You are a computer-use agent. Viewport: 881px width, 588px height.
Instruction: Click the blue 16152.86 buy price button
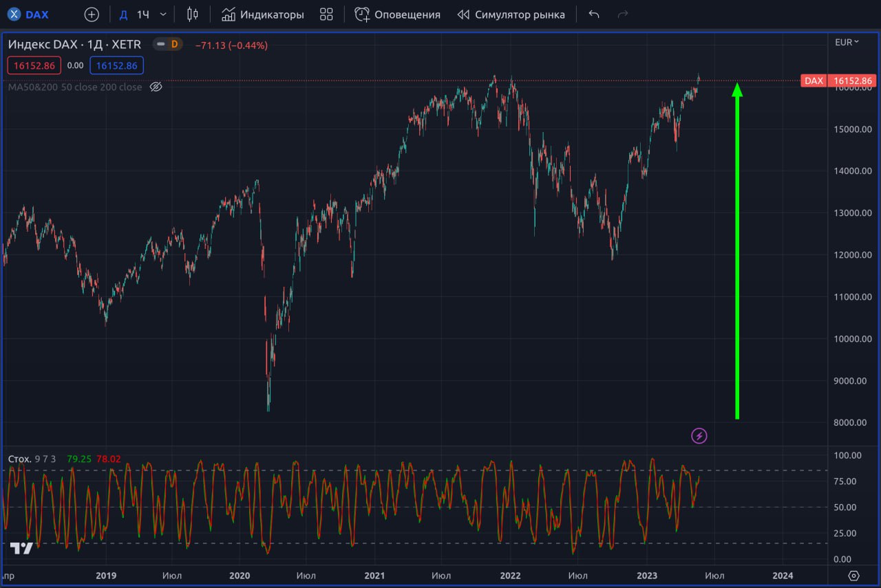pyautogui.click(x=116, y=65)
